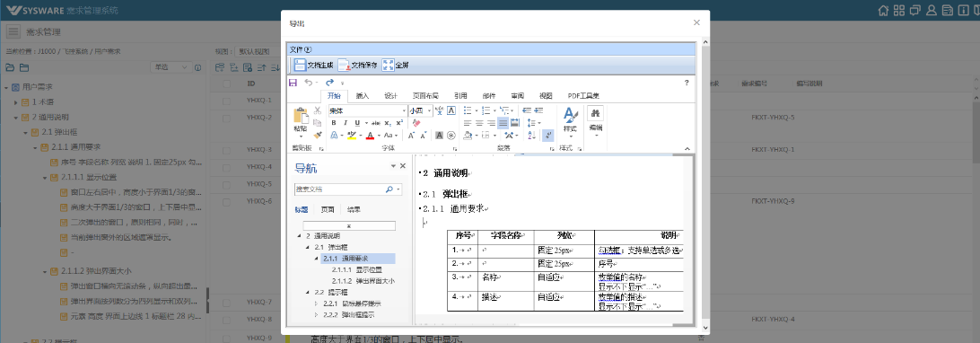Toggle italic formatting
Image resolution: width=980 pixels, height=343 pixels.
coord(345,123)
